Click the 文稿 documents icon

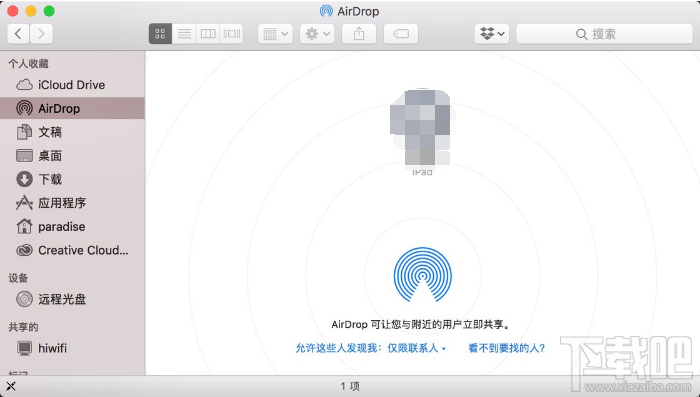click(24, 132)
